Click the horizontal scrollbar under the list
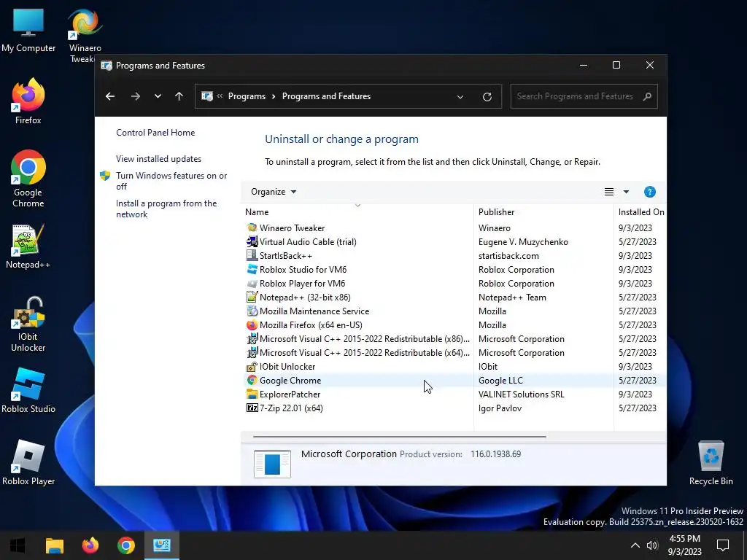This screenshot has height=560, width=747. pyautogui.click(x=399, y=436)
